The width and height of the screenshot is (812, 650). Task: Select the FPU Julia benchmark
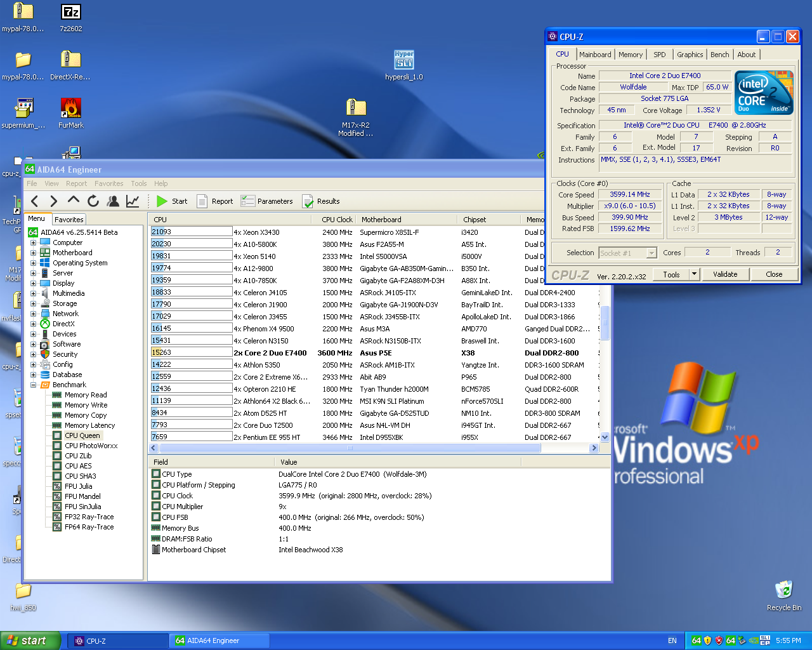click(78, 486)
